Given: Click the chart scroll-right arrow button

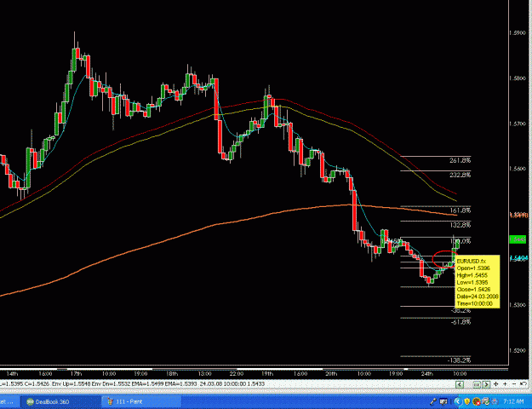Looking at the screenshot, I should pyautogui.click(x=486, y=384).
